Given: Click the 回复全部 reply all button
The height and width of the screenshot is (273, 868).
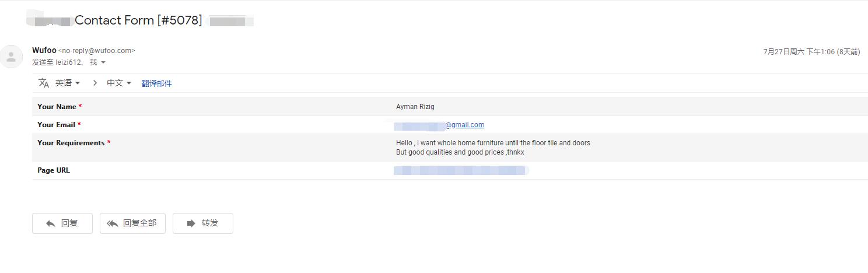Looking at the screenshot, I should point(132,223).
